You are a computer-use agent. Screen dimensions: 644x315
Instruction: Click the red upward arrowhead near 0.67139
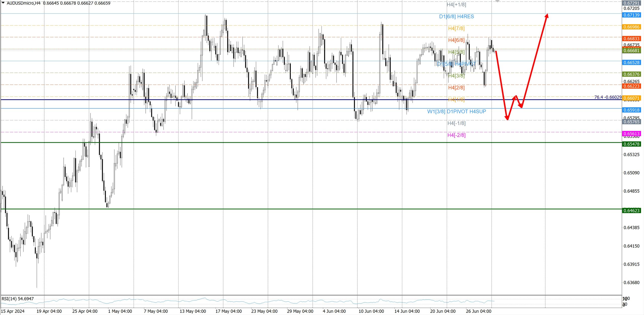[547, 16]
